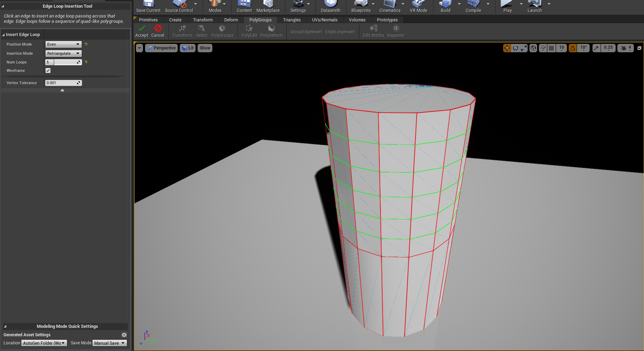Click the Save Current toolbar icon

coord(148,6)
